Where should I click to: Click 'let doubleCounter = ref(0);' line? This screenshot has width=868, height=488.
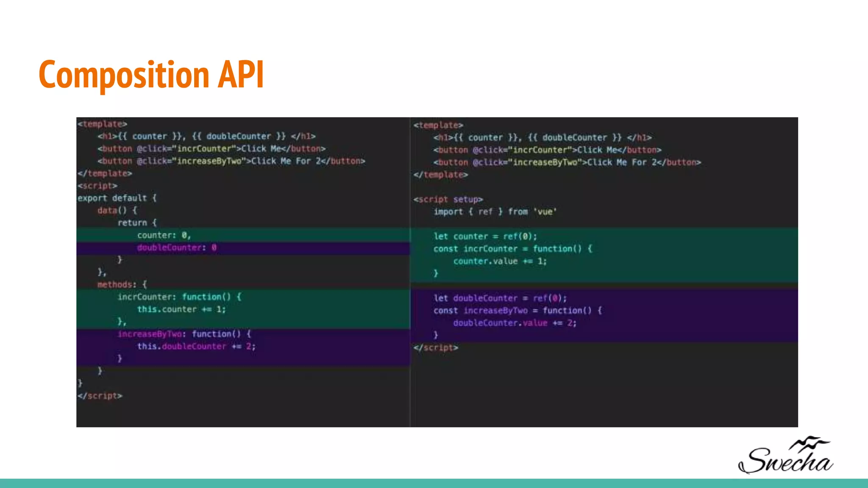coord(500,298)
